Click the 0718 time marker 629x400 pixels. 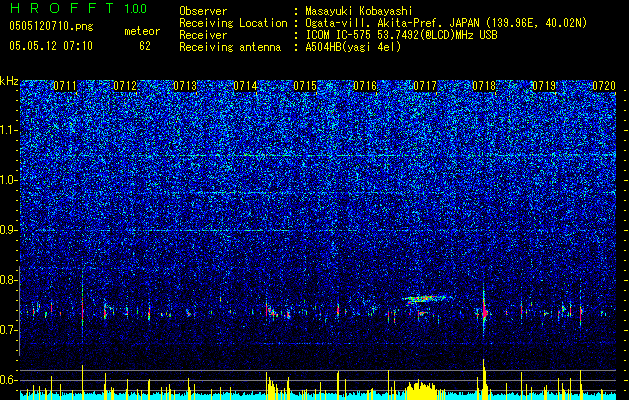[x=484, y=86]
